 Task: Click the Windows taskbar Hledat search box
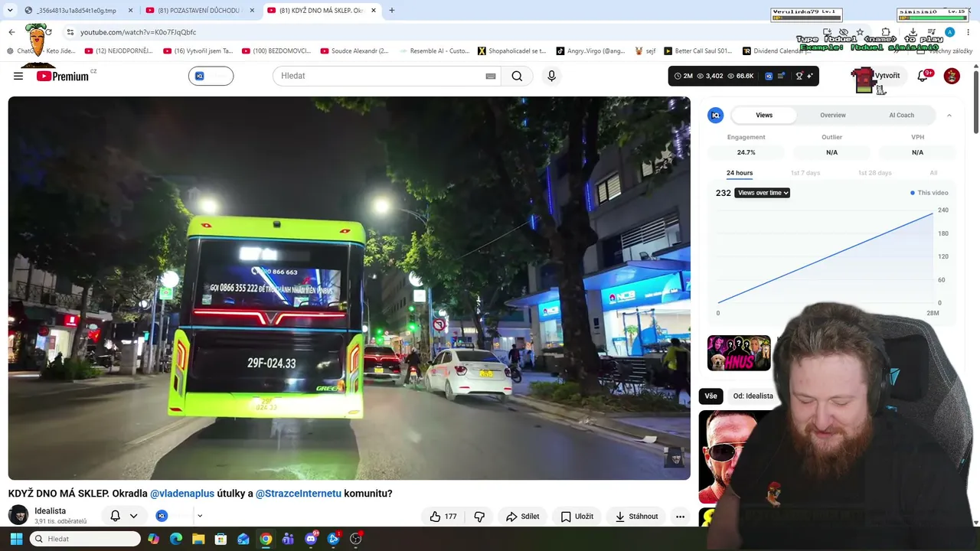click(x=85, y=539)
